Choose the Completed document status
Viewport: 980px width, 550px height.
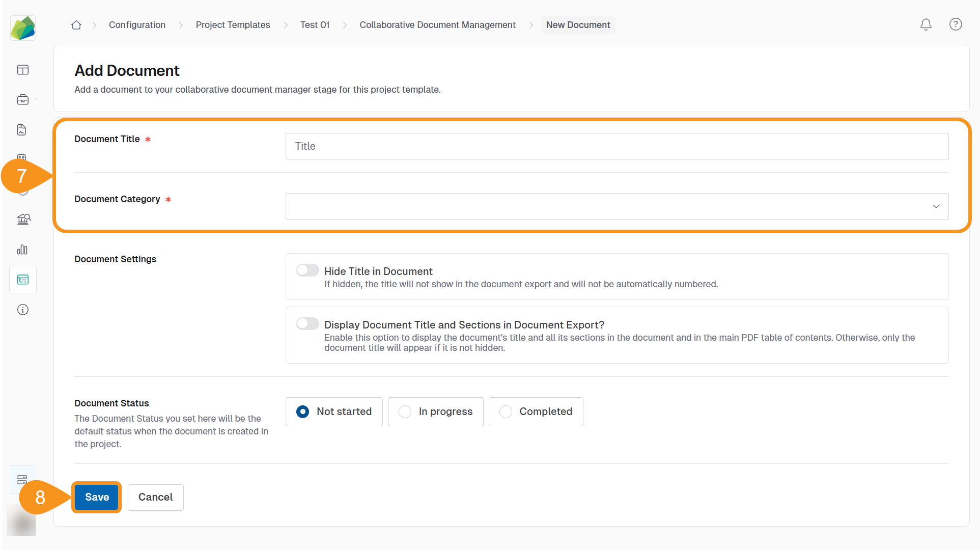[505, 411]
